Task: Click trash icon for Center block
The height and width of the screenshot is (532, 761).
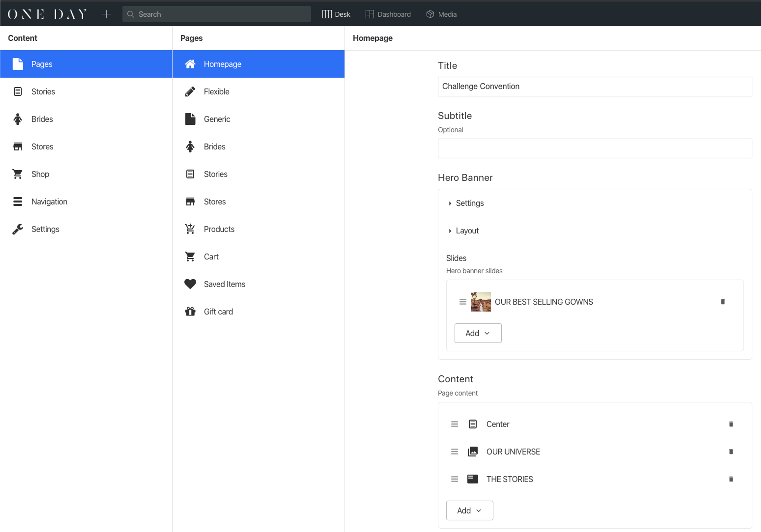Action: pos(731,424)
